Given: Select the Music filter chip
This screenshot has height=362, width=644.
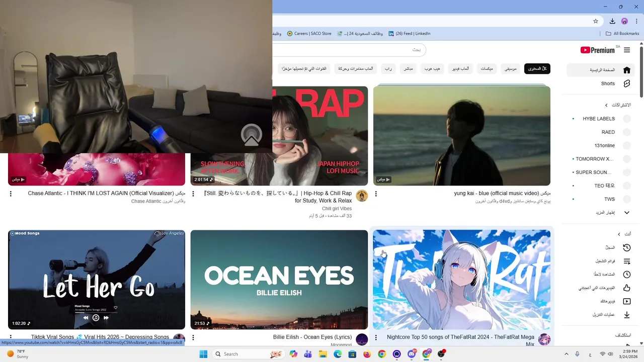Looking at the screenshot, I should pyautogui.click(x=511, y=68).
